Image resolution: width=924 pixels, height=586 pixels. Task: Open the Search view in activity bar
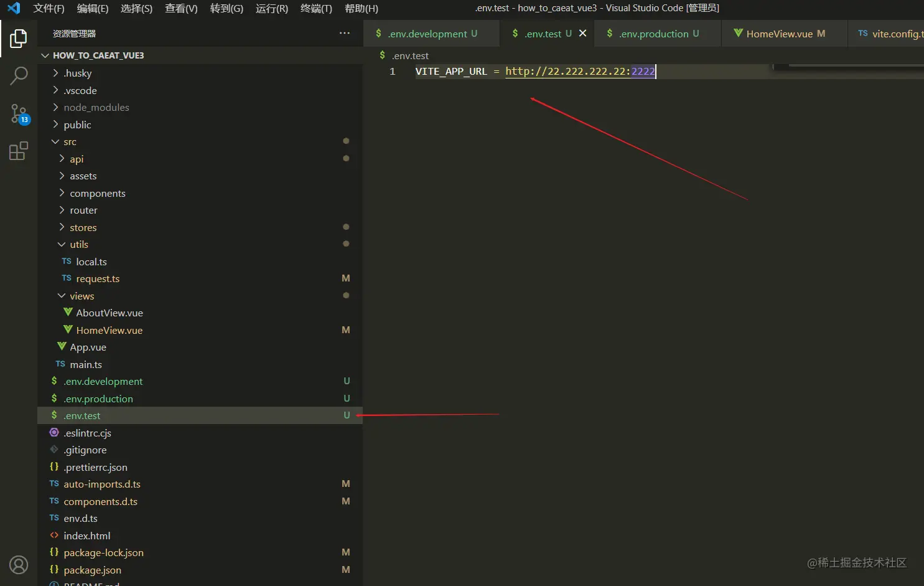[19, 76]
